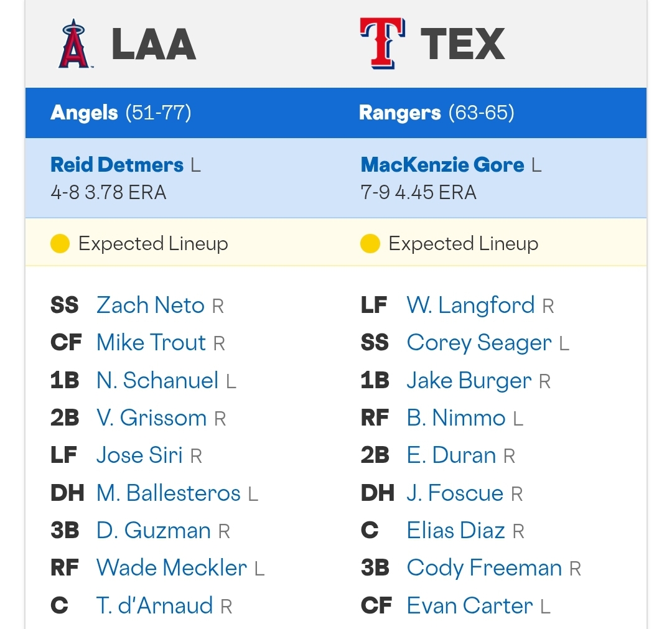Open Evan Carter player link
Image resolution: width=672 pixels, height=629 pixels.
(x=470, y=606)
